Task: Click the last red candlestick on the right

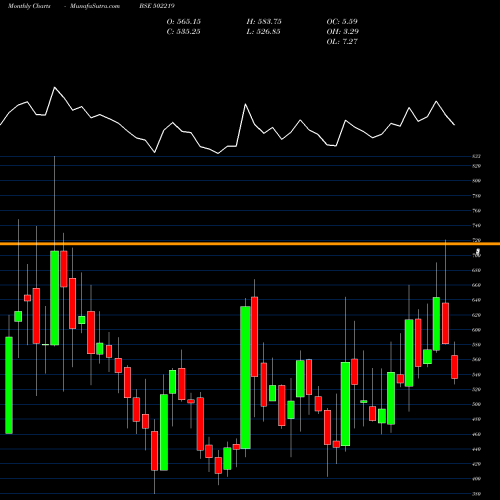Action: point(454,367)
